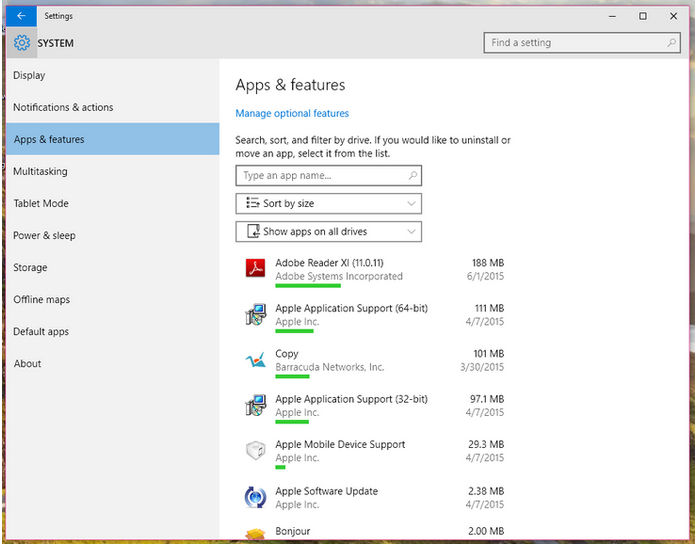Open Offline maps settings

click(113, 300)
